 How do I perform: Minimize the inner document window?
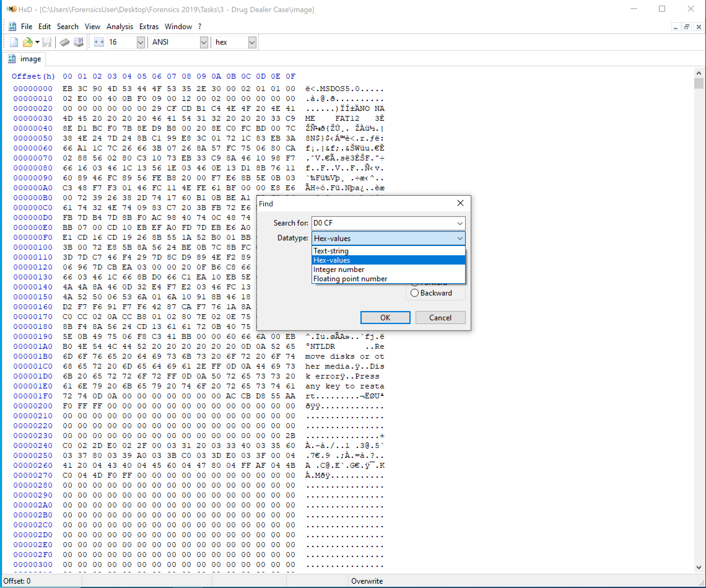675,27
